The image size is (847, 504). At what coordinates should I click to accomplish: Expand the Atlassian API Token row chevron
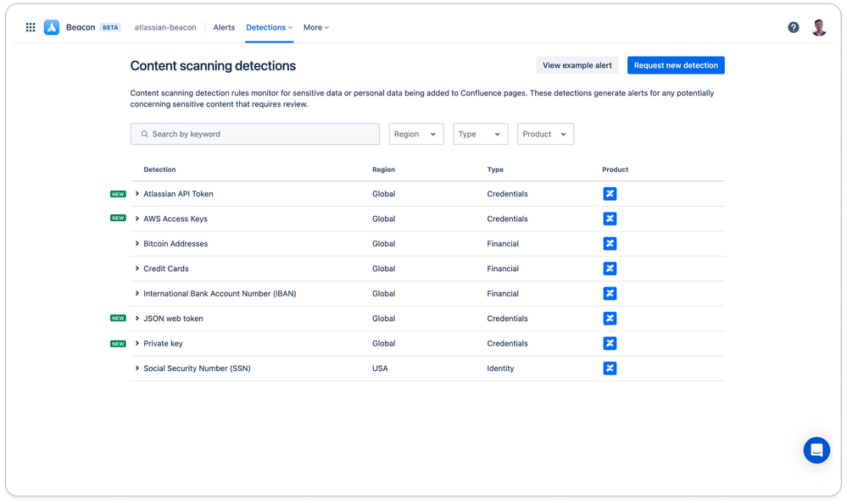[x=137, y=194]
